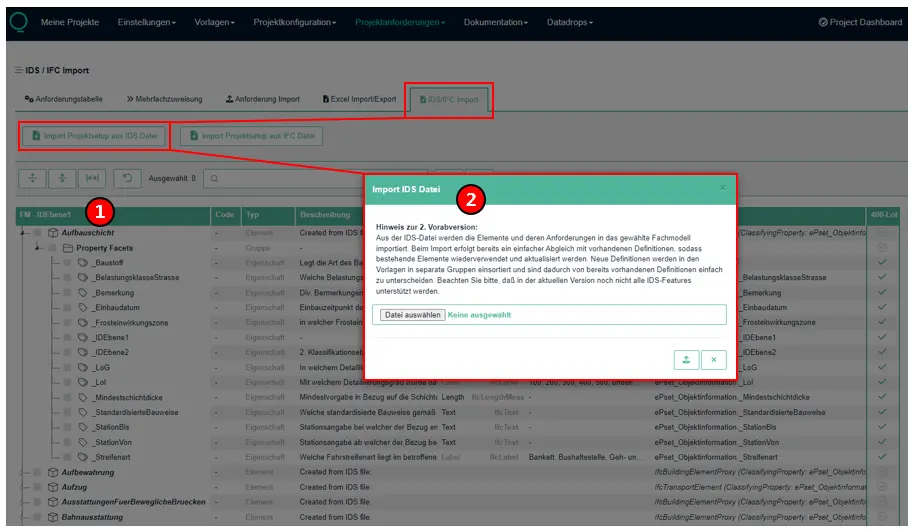
Task: Click the upload icon button in import dialog
Action: coord(687,359)
